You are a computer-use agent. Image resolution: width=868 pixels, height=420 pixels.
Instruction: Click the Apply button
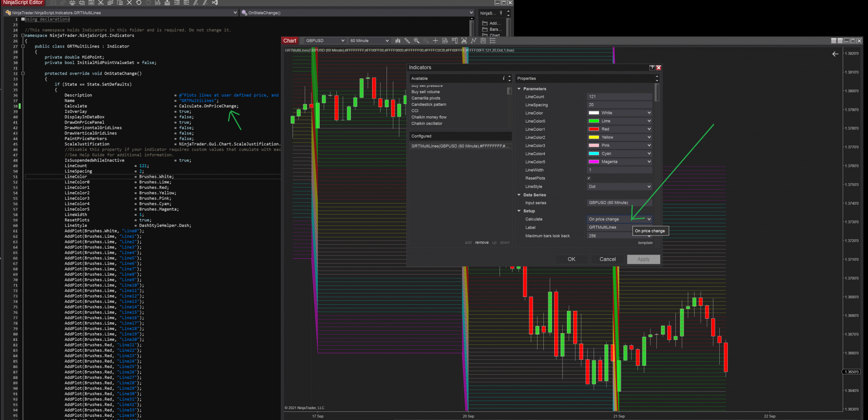[643, 260]
